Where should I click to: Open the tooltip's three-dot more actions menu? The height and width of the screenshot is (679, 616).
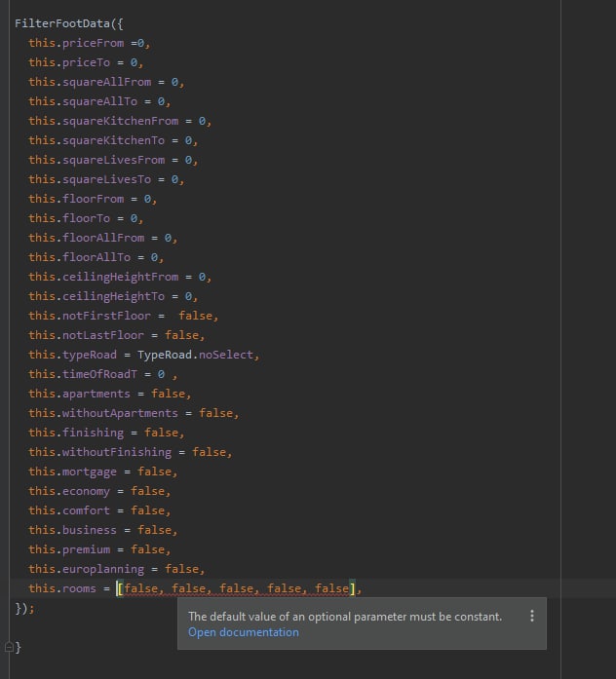(x=532, y=616)
